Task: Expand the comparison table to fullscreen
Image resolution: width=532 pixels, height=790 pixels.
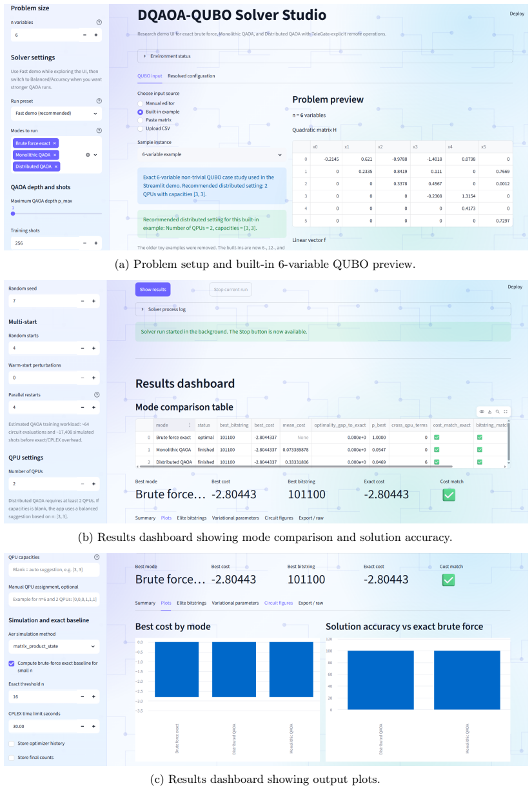Action: coord(505,411)
